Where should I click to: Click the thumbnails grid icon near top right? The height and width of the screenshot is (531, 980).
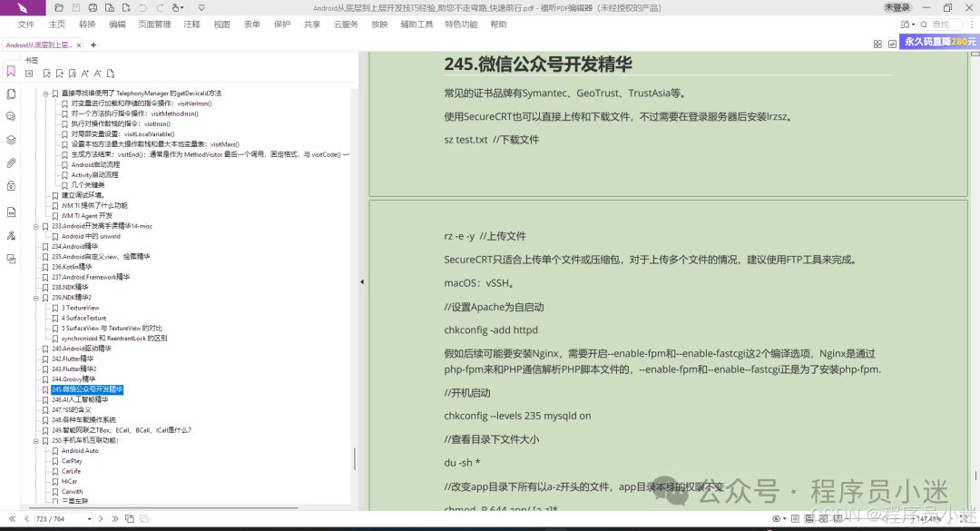pyautogui.click(x=877, y=44)
